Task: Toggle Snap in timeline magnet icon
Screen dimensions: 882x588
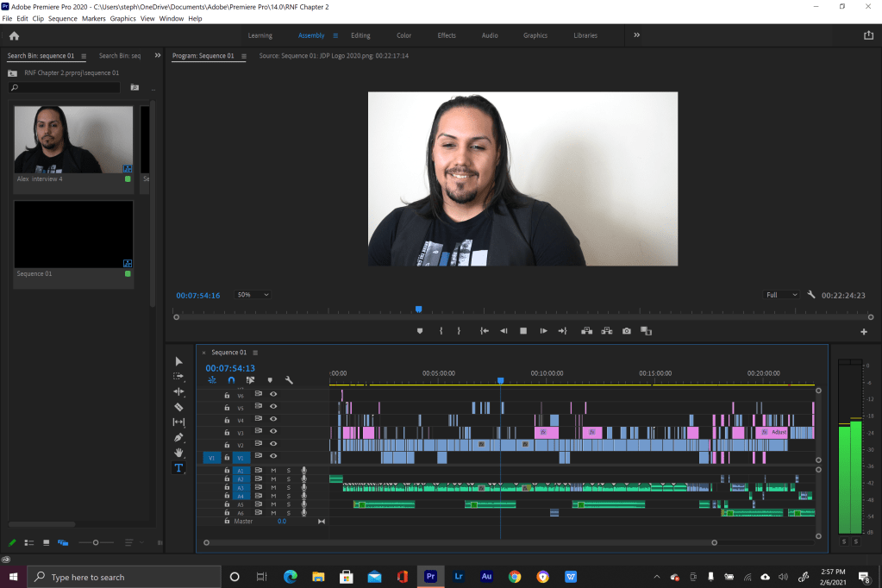Action: pos(231,379)
